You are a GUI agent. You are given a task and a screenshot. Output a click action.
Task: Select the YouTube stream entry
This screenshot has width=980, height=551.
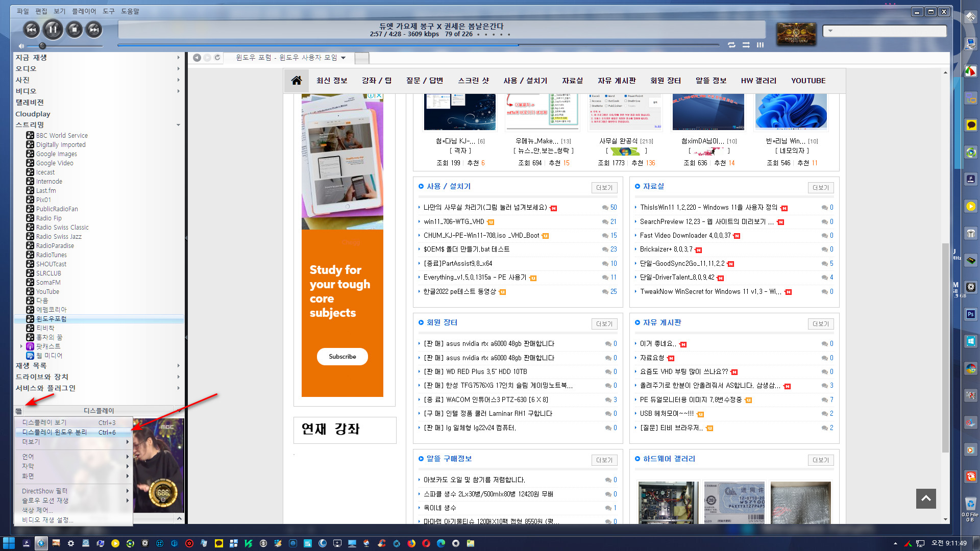click(x=47, y=292)
